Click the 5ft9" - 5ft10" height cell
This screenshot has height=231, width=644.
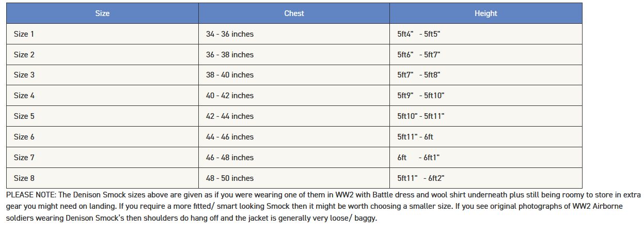tap(485, 96)
